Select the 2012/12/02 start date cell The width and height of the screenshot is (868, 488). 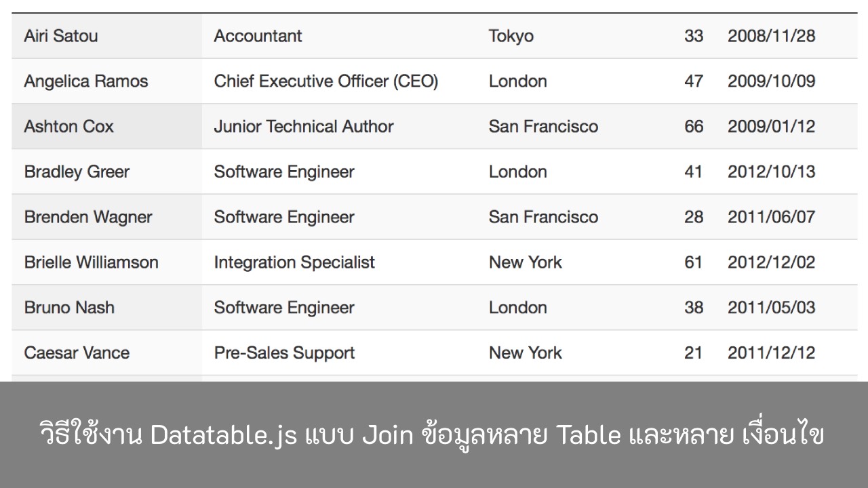[x=786, y=263]
